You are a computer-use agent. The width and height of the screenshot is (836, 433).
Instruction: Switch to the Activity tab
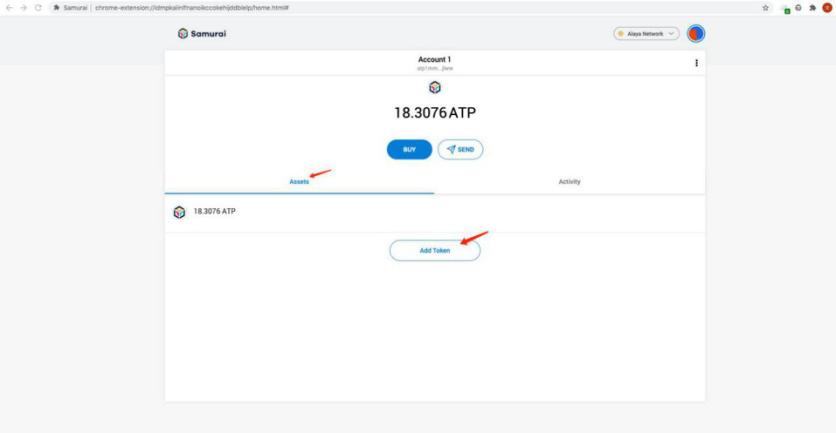tap(569, 181)
